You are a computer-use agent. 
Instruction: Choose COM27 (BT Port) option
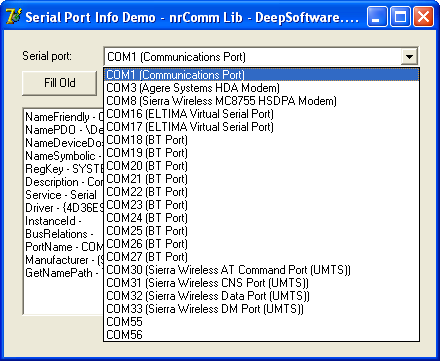[x=262, y=257]
